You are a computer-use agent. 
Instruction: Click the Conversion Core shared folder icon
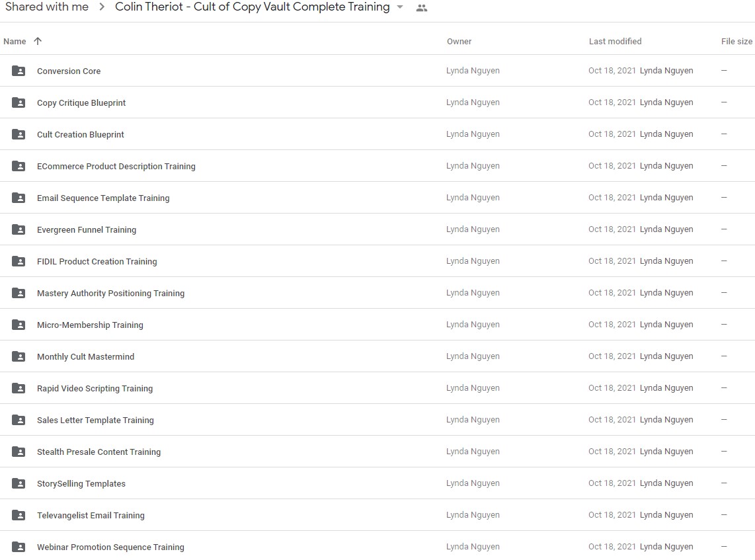click(19, 71)
